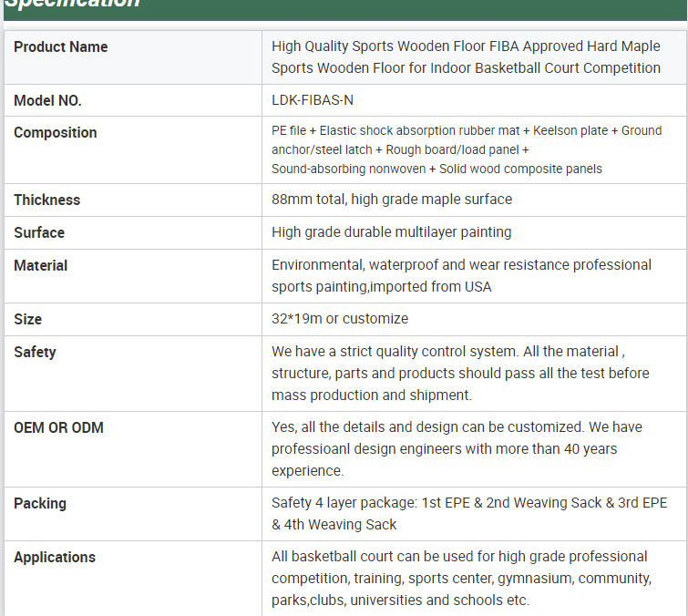Click the PE file composition description text
Screen dimensions: 688x616
pos(466,149)
